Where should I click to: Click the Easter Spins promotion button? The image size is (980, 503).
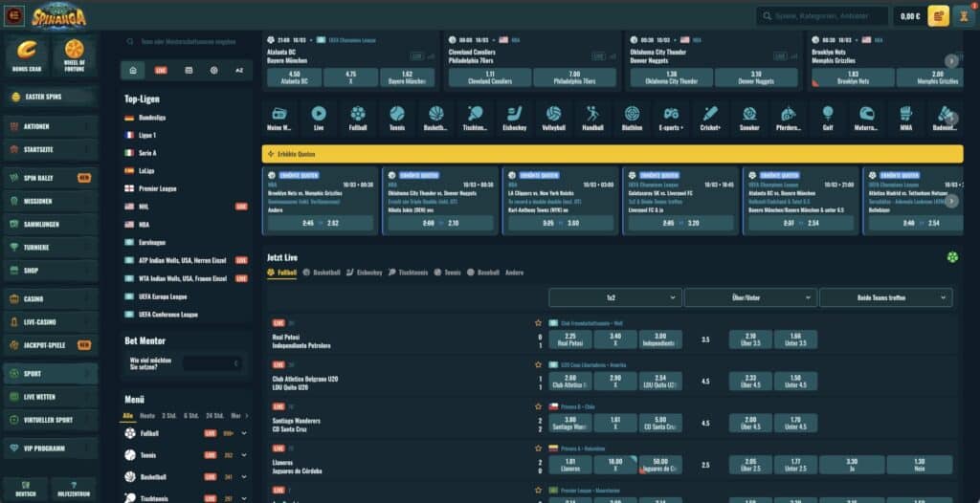click(x=51, y=97)
